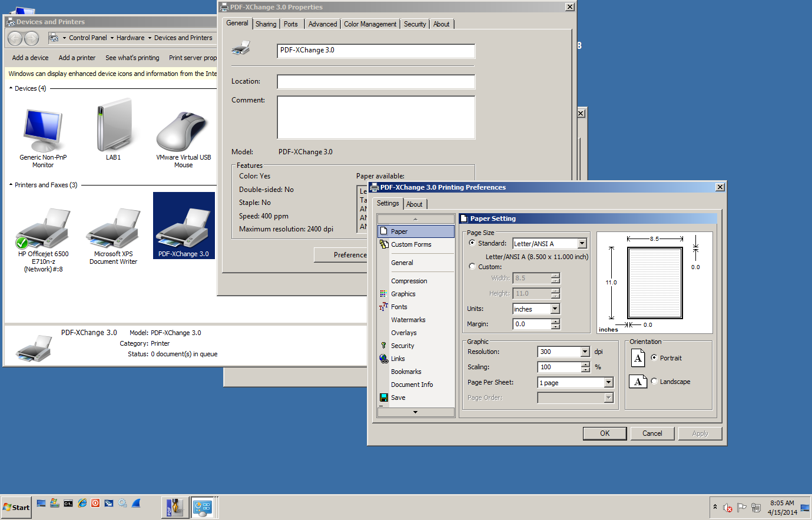Click OK in Printing Preferences
812x520 pixels.
coord(605,433)
